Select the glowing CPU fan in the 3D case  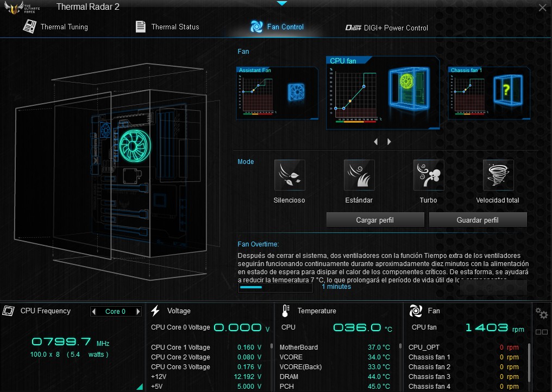(x=135, y=146)
